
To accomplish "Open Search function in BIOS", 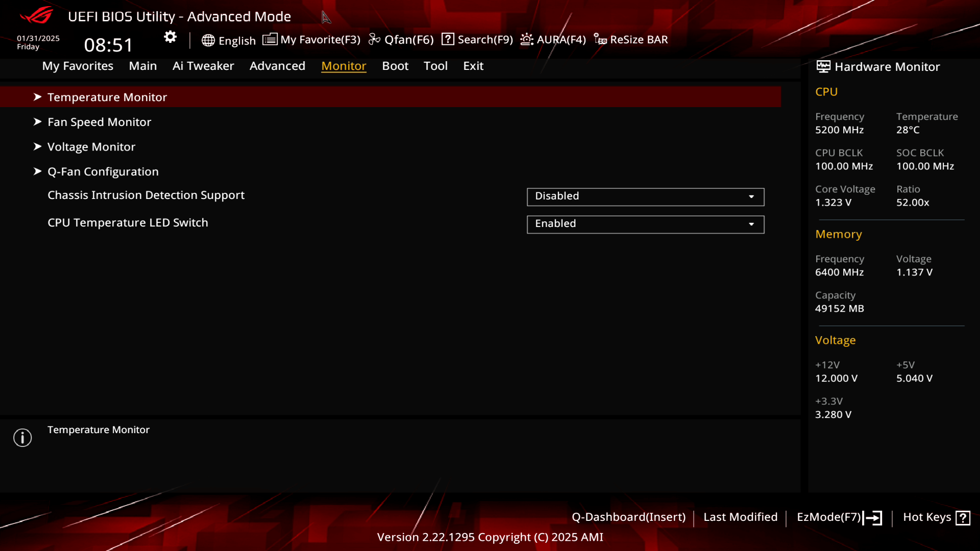I will (478, 39).
